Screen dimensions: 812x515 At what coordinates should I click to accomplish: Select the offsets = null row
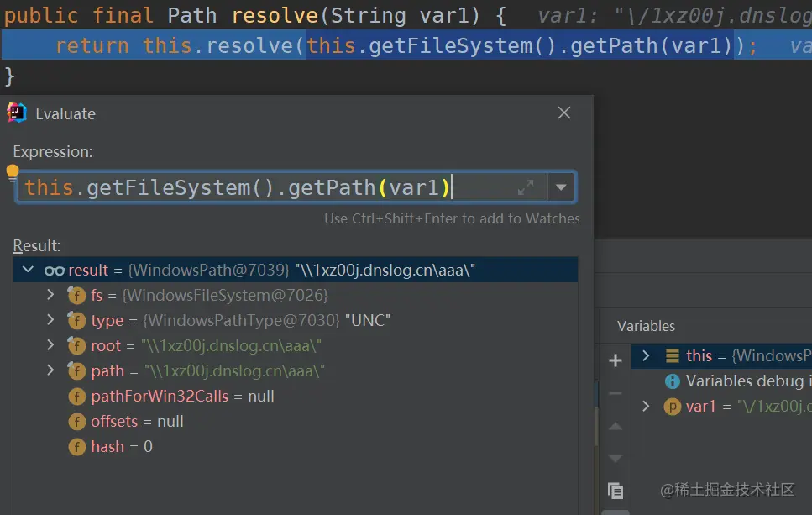point(296,421)
